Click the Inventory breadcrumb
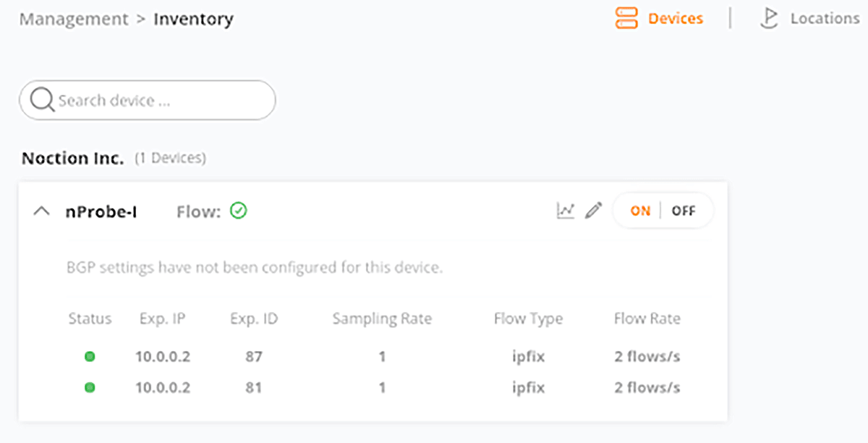This screenshot has width=868, height=443. click(193, 19)
